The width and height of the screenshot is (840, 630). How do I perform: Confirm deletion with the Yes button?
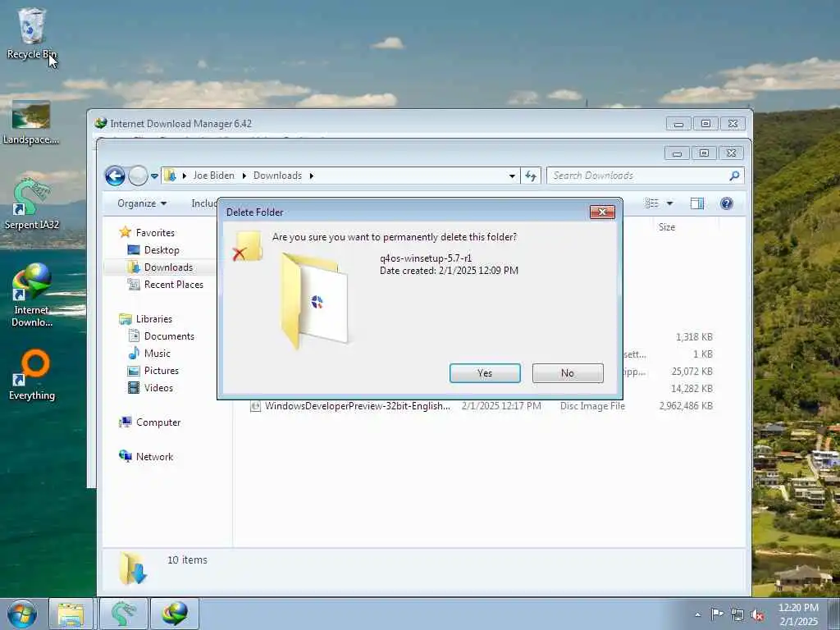(x=485, y=373)
